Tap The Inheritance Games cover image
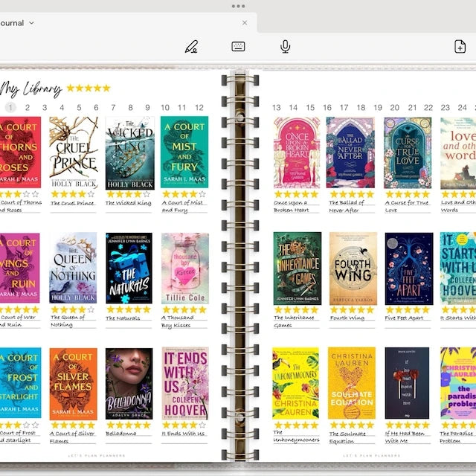The width and height of the screenshot is (476, 476). [297, 268]
